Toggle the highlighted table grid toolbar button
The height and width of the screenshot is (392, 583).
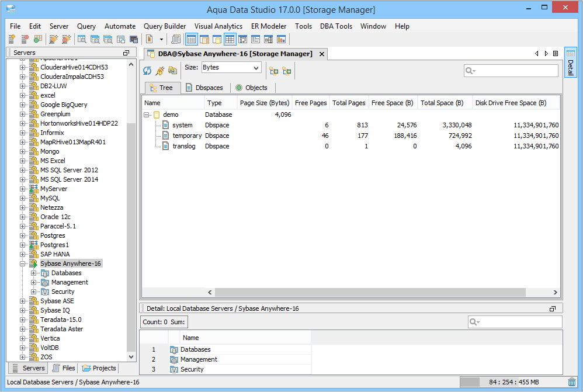(x=230, y=39)
